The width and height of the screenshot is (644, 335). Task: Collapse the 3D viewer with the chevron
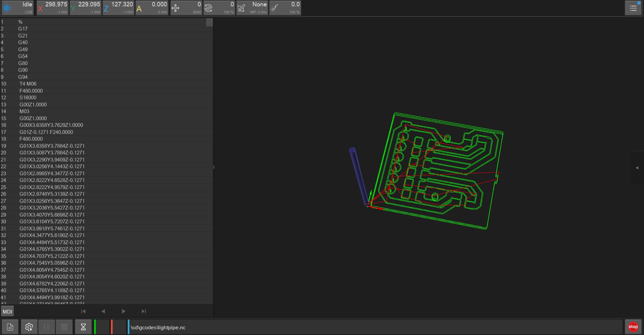[637, 168]
